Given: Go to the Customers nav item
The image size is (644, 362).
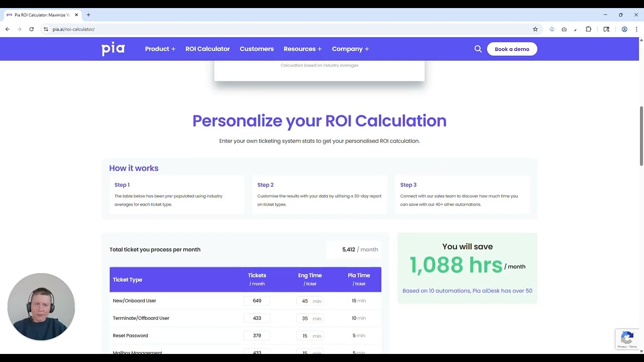Looking at the screenshot, I should tap(257, 49).
